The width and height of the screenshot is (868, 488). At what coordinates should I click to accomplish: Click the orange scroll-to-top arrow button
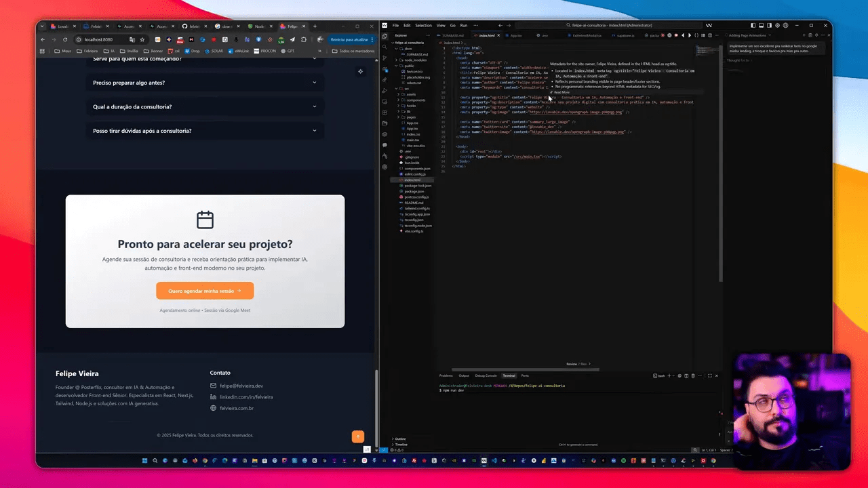357,436
